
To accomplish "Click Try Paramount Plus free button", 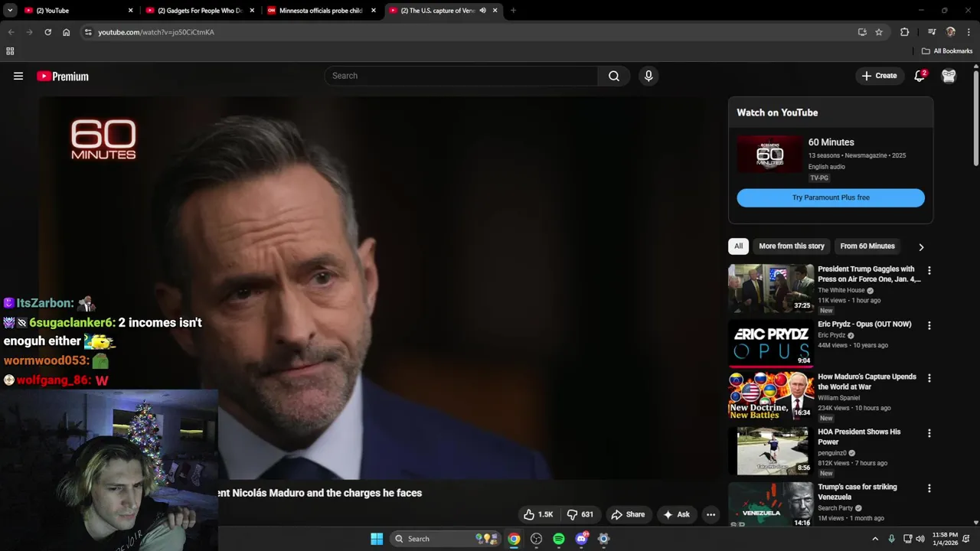I will (831, 197).
